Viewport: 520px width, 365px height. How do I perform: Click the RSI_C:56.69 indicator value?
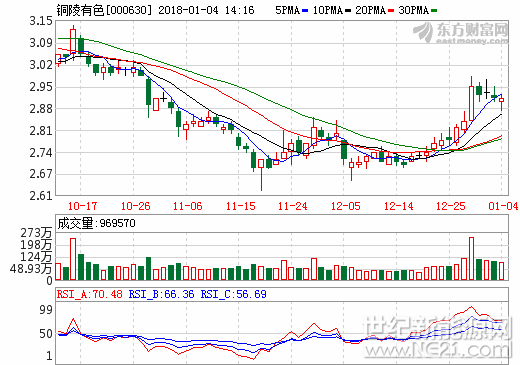click(x=233, y=294)
